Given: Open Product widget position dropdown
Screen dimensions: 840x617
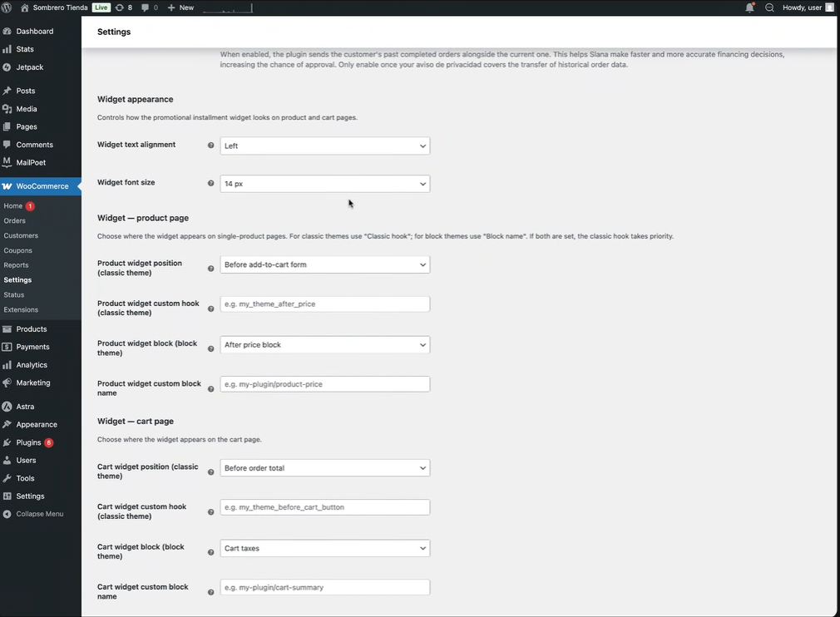Looking at the screenshot, I should (324, 264).
